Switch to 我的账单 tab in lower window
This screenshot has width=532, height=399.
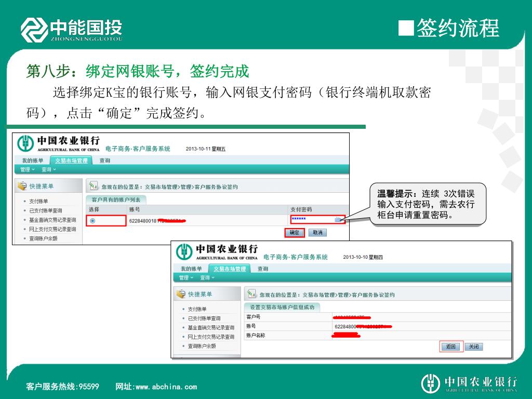click(x=191, y=269)
